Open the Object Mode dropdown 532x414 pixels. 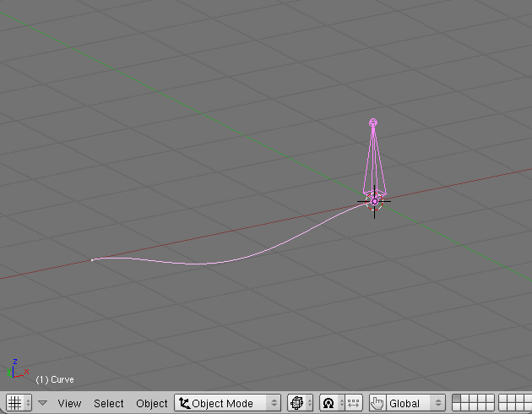[228, 403]
